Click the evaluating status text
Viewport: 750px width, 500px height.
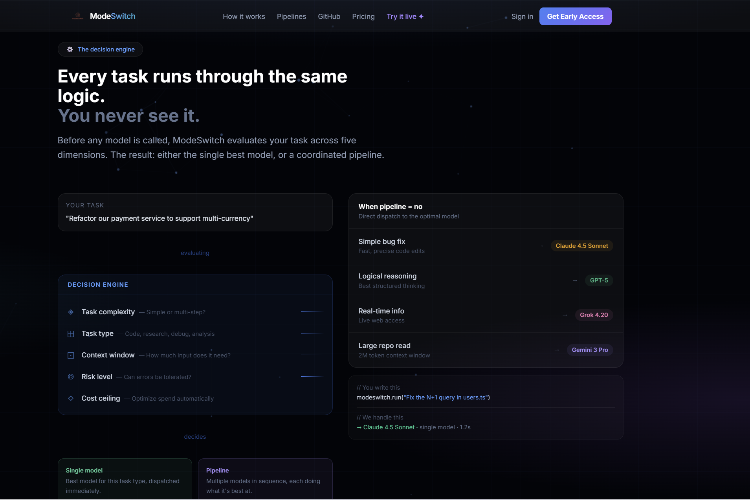195,253
